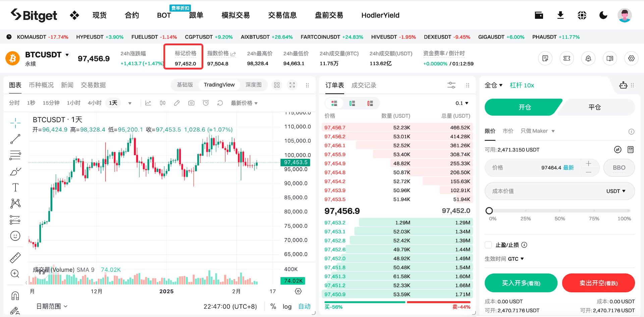Viewport: 644px width, 317px height.
Task: Set position slider to 100%
Action: click(629, 211)
